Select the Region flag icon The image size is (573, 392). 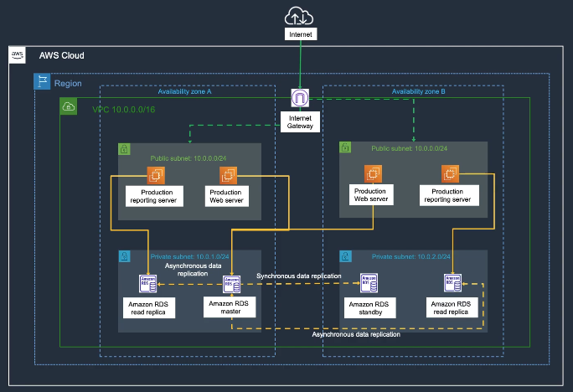click(x=42, y=82)
